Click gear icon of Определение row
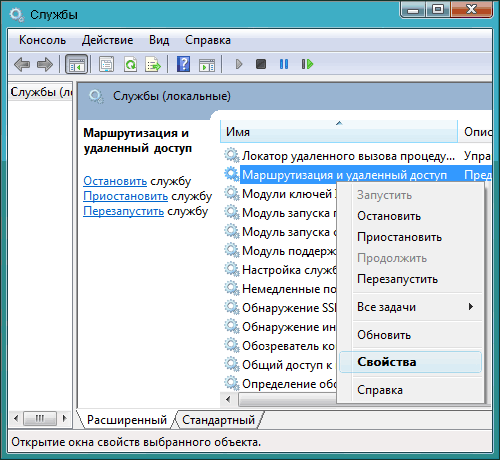This screenshot has height=460, width=500. 232,383
